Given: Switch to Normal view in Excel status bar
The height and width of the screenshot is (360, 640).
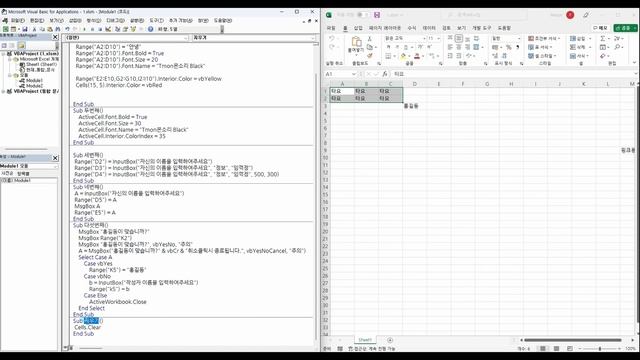Looking at the screenshot, I should (543, 349).
